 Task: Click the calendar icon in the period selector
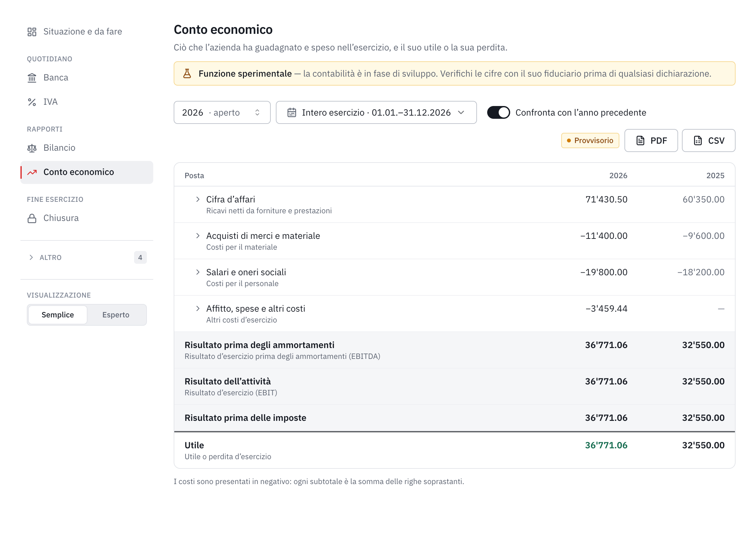pyautogui.click(x=292, y=112)
